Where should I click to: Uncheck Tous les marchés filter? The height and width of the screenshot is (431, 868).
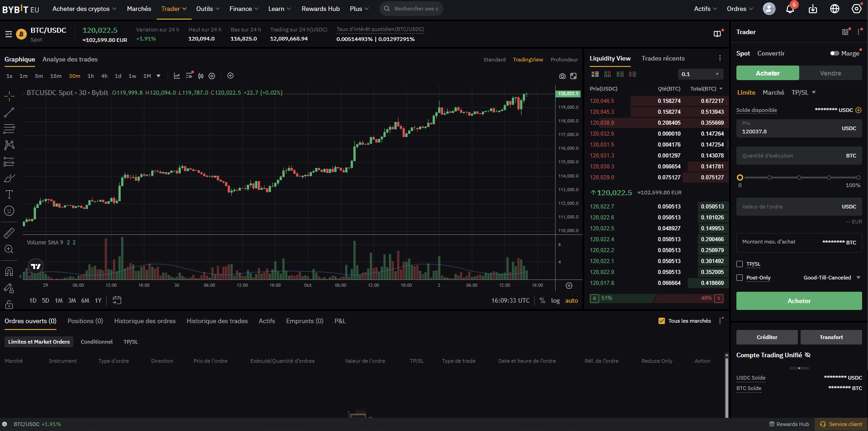662,320
